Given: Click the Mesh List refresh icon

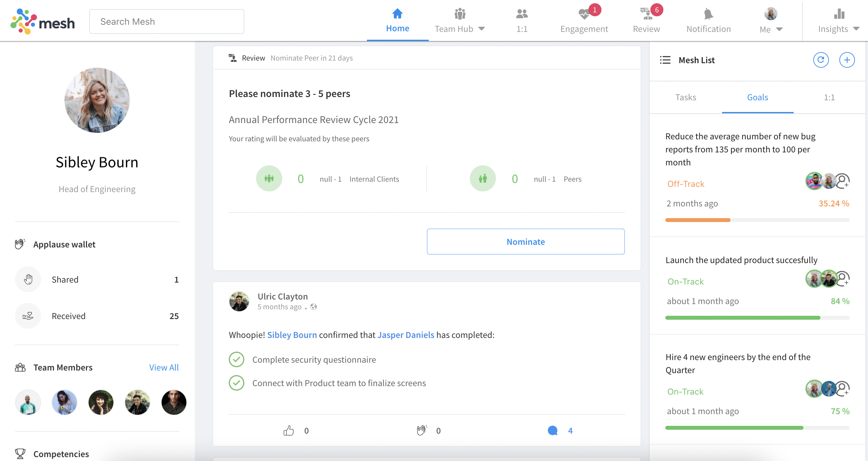Looking at the screenshot, I should pyautogui.click(x=820, y=60).
